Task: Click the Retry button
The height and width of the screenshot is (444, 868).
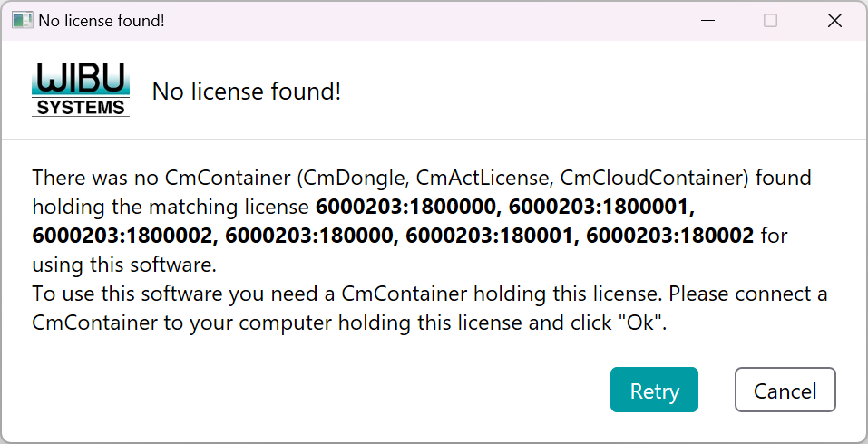Action: [x=654, y=391]
